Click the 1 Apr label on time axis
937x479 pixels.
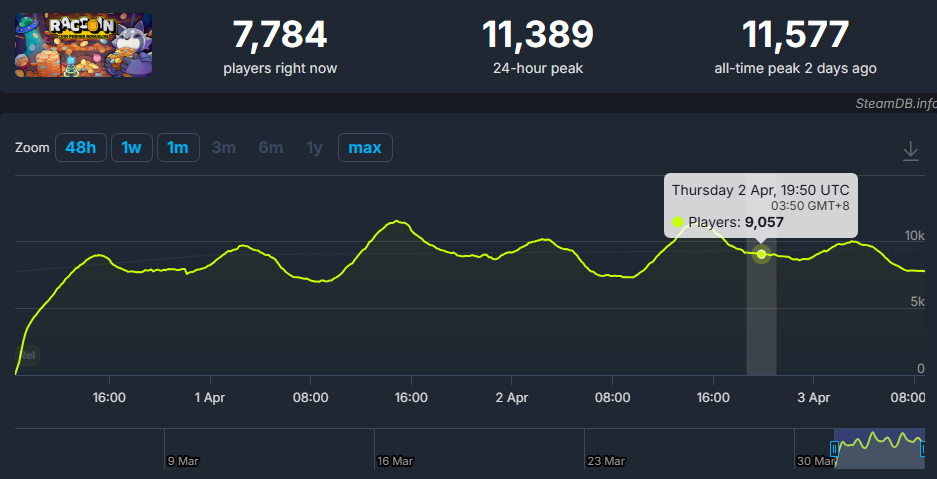(210, 397)
